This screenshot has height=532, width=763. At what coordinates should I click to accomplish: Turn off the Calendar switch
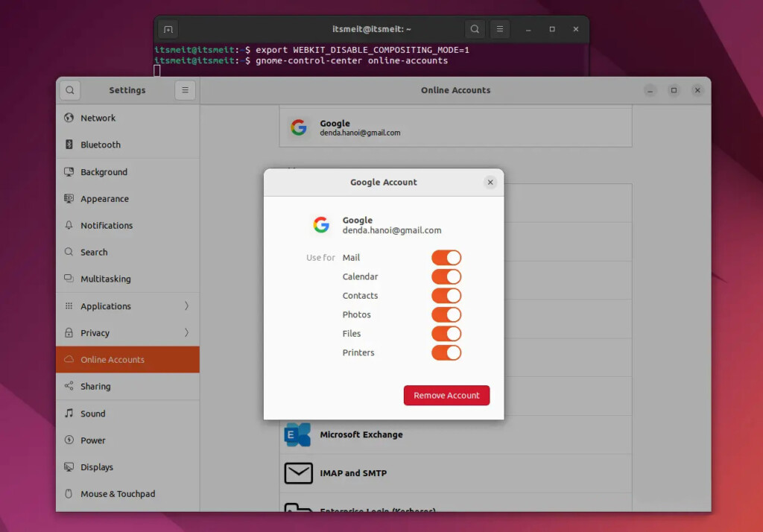coord(446,276)
